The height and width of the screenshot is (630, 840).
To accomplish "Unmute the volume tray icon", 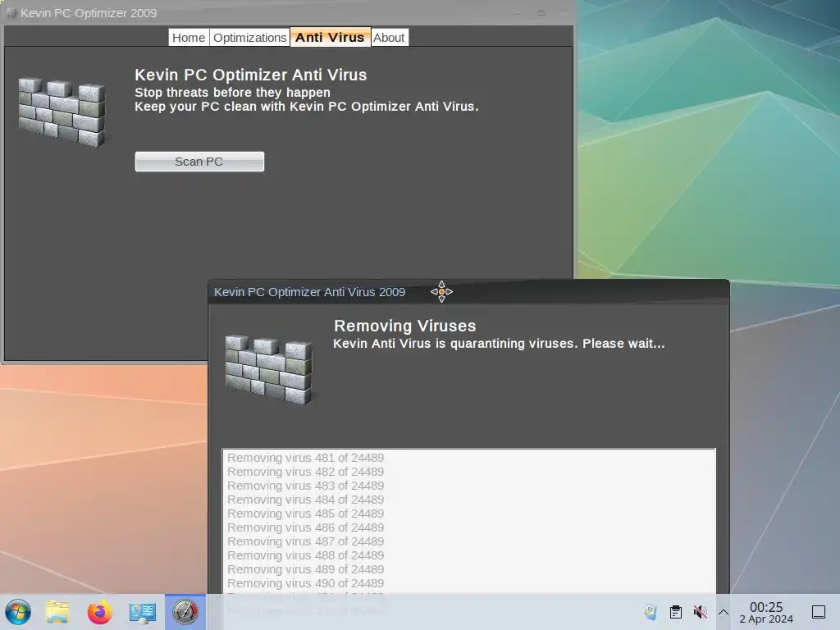I will tap(700, 612).
